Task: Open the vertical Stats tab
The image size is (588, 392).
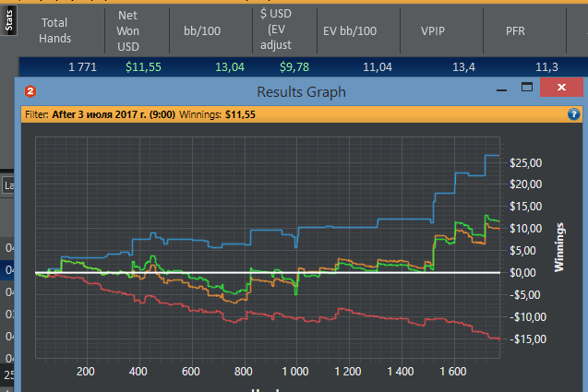Action: point(8,20)
